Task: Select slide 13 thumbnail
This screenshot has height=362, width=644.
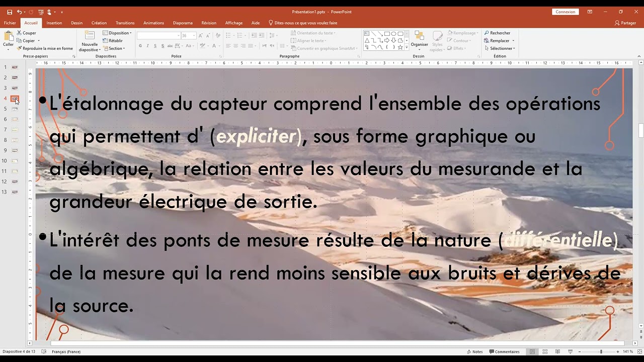Action: coord(15,192)
